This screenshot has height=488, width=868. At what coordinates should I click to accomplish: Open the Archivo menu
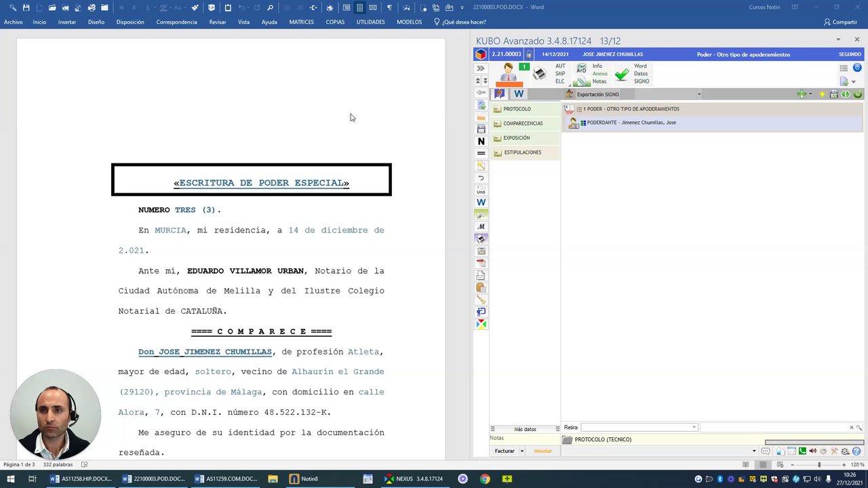click(x=13, y=22)
